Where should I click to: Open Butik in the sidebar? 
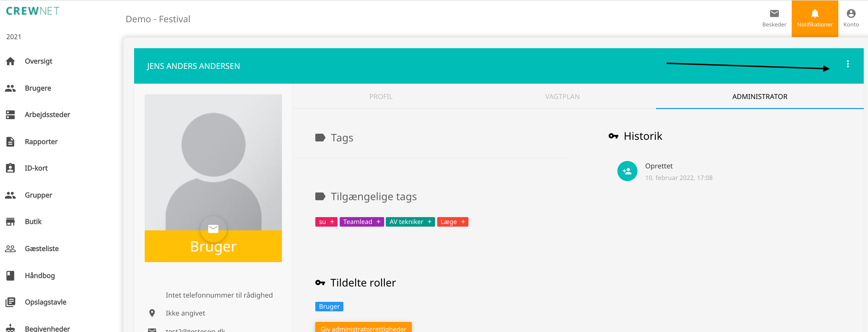[x=33, y=222]
